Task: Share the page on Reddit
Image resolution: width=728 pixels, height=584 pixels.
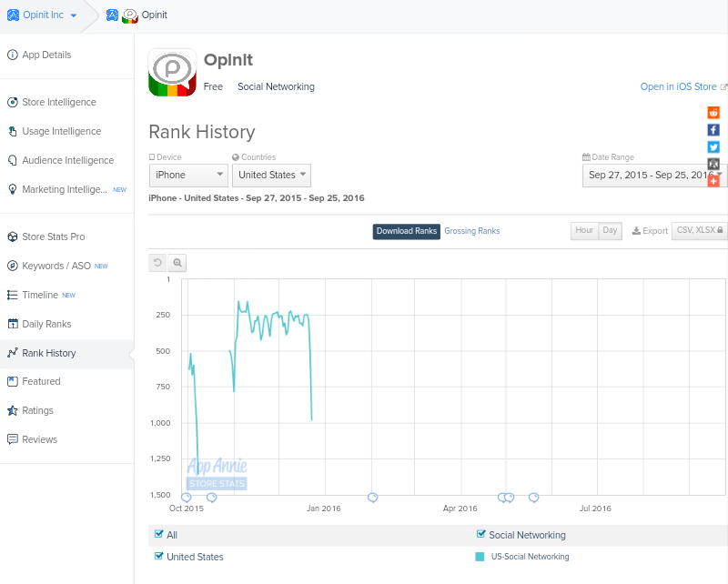Action: pos(713,113)
